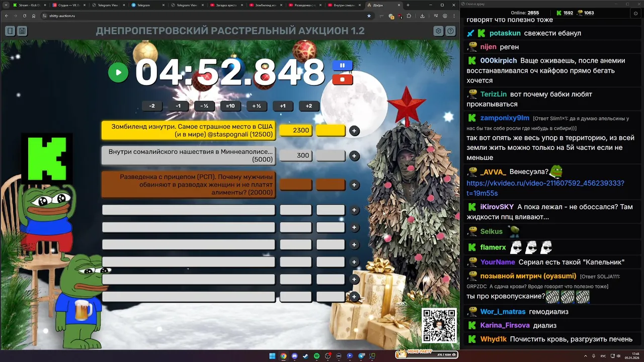Image resolution: width=644 pixels, height=362 pixels.
Task: Open browser downloads icon
Action: 422,16
